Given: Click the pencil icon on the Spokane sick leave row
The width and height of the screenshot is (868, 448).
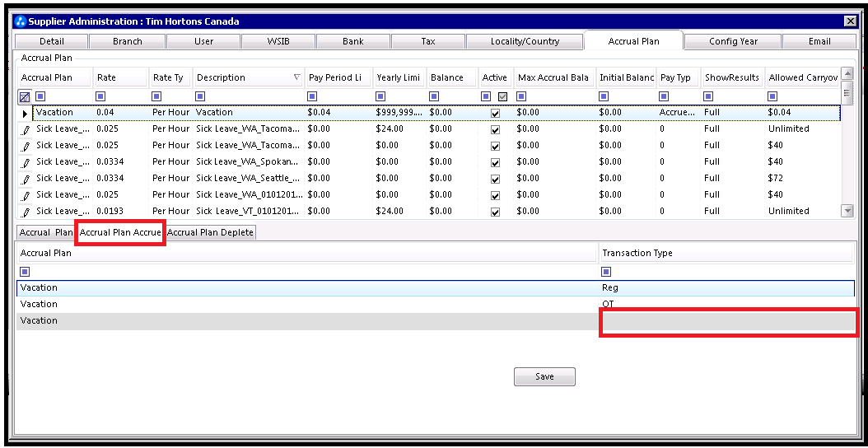Looking at the screenshot, I should (x=26, y=162).
